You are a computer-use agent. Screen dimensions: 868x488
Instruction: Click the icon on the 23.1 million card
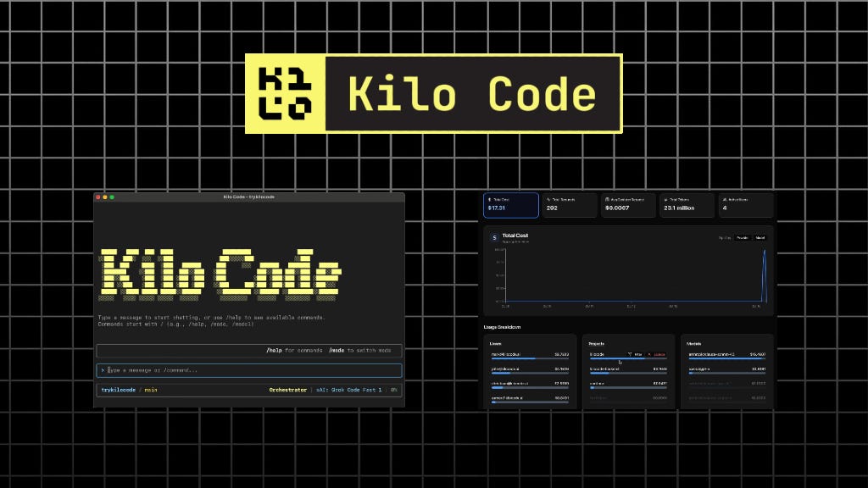click(x=666, y=200)
